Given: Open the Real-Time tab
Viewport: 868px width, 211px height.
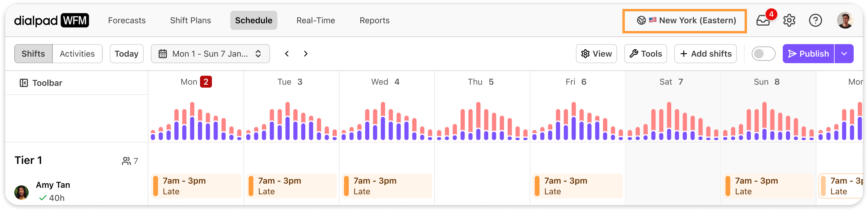Looking at the screenshot, I should (x=315, y=20).
